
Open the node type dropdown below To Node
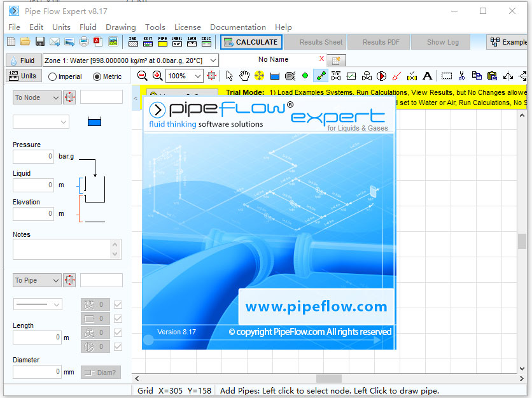(x=41, y=122)
